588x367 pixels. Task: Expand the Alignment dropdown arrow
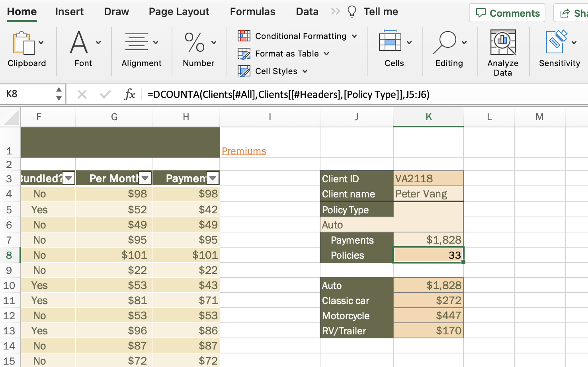click(156, 43)
